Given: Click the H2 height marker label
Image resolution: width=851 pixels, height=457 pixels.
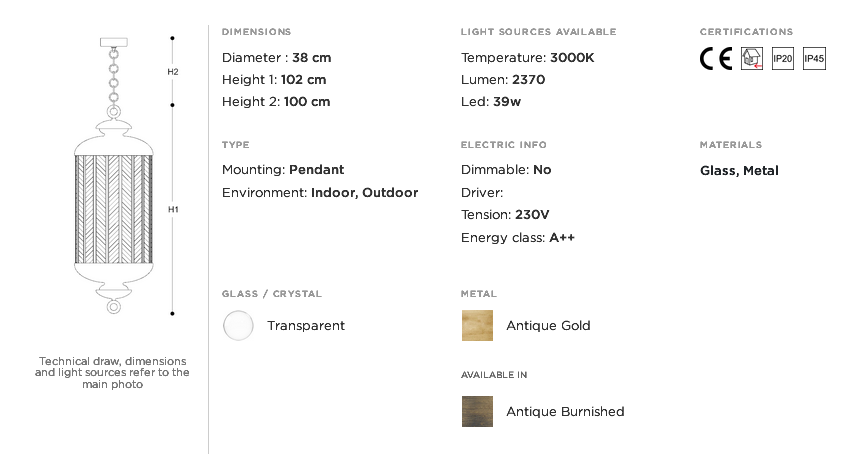Looking at the screenshot, I should point(173,72).
